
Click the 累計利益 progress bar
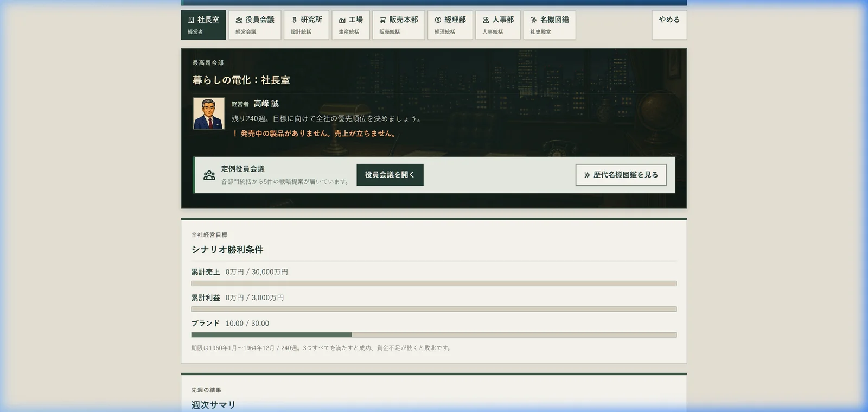[434, 309]
